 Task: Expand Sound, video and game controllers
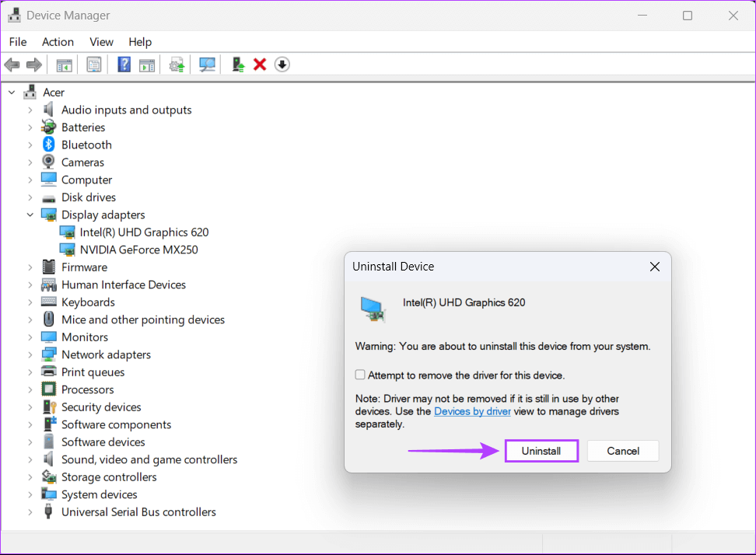30,459
